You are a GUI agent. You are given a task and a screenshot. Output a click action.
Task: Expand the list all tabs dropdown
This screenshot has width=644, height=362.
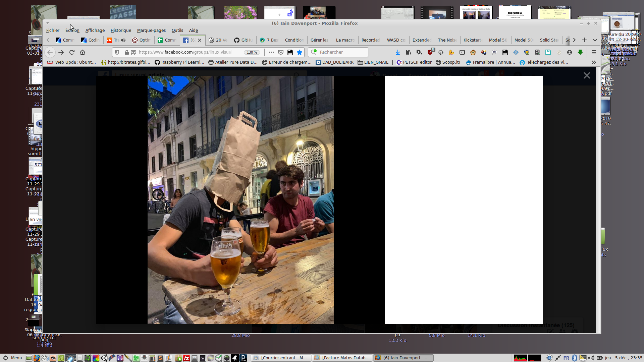pyautogui.click(x=595, y=40)
